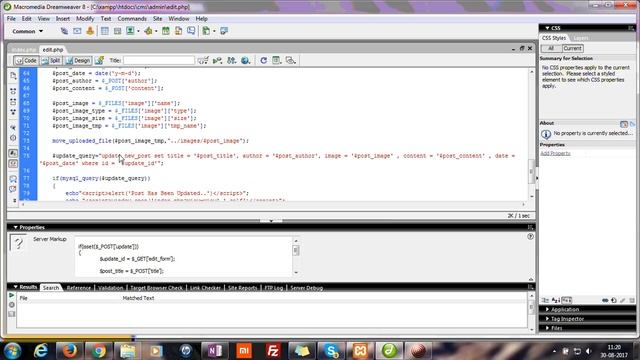
Task: Click the Collapse Full Tag icon
Action: [x=13, y=91]
